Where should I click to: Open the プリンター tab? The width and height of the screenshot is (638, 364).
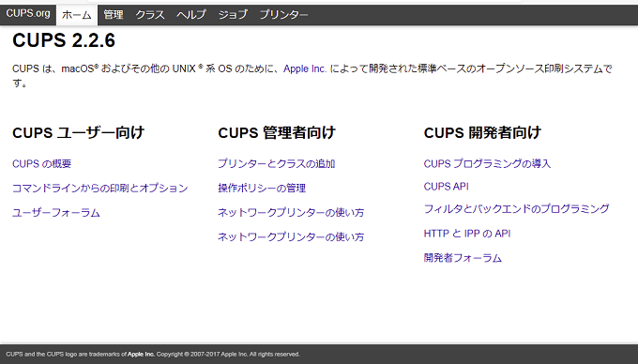point(284,15)
